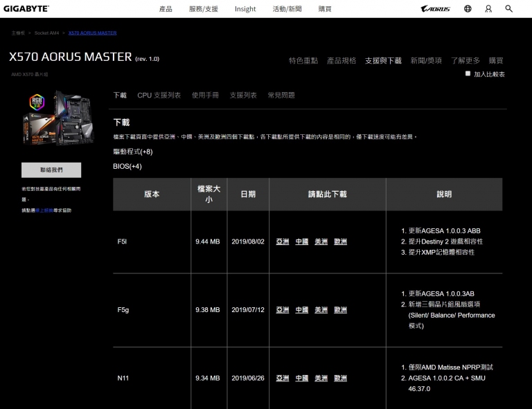Open the 服務/支援 top menu
Image resolution: width=532 pixels, height=409 pixels.
203,9
